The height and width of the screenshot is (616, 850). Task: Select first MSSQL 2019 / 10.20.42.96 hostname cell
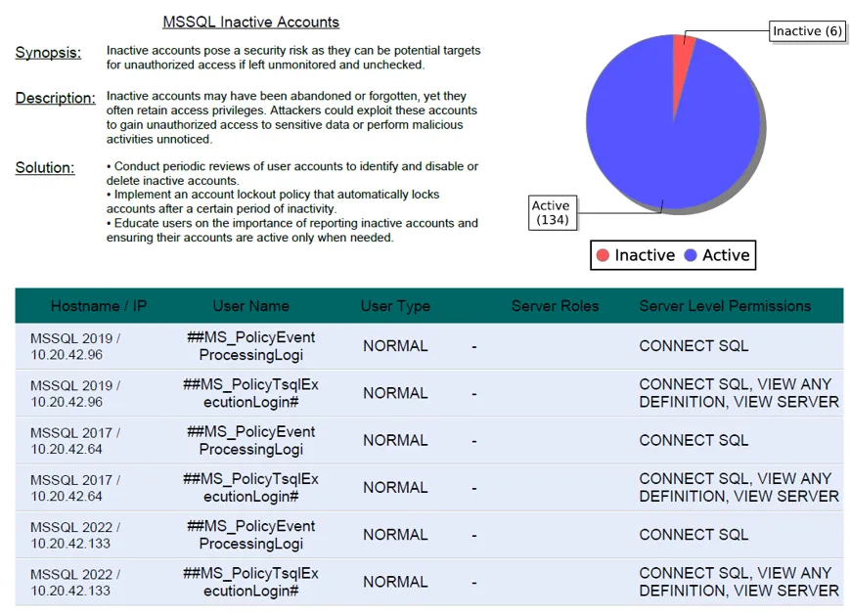pyautogui.click(x=75, y=346)
